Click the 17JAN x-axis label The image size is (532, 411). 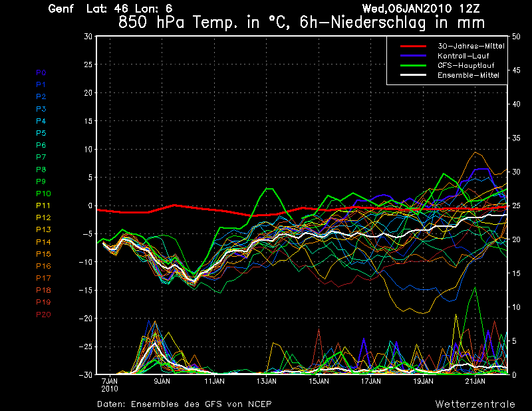click(x=371, y=381)
